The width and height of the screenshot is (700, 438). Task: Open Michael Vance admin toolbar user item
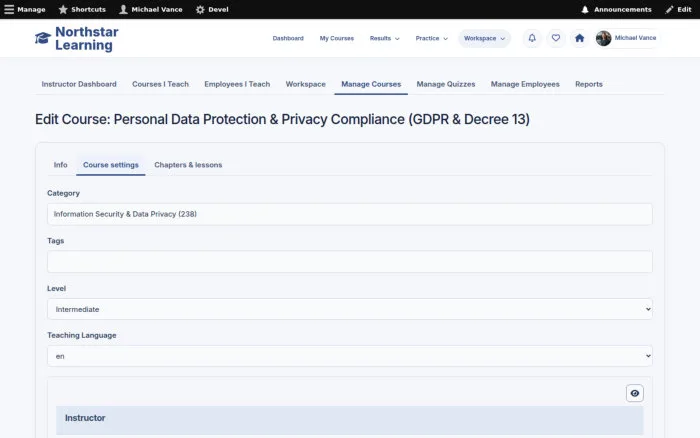coord(151,9)
